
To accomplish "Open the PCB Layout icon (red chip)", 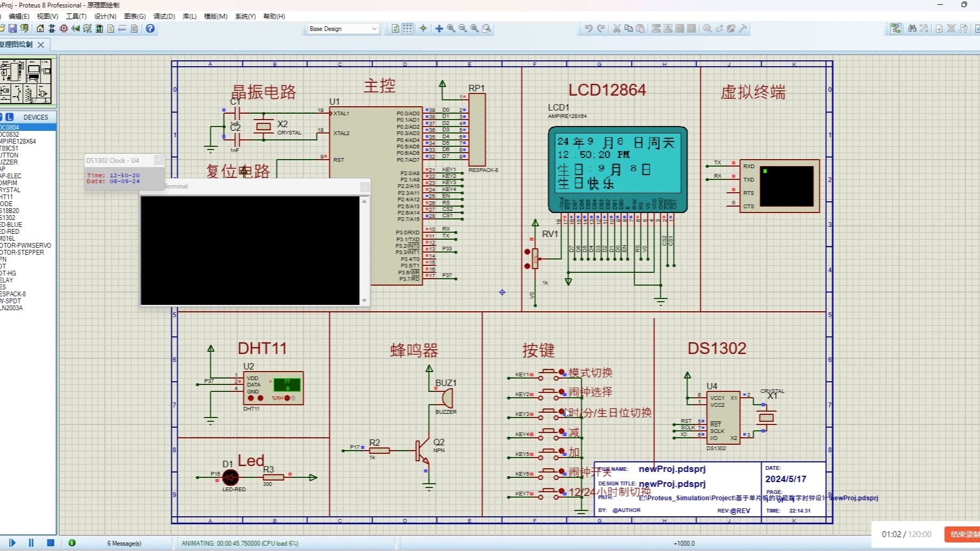I will coord(64,28).
